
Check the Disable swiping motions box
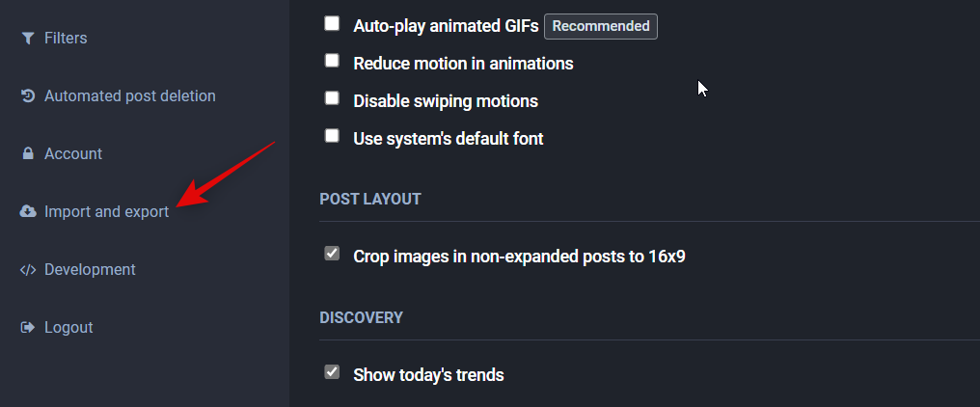click(x=332, y=98)
